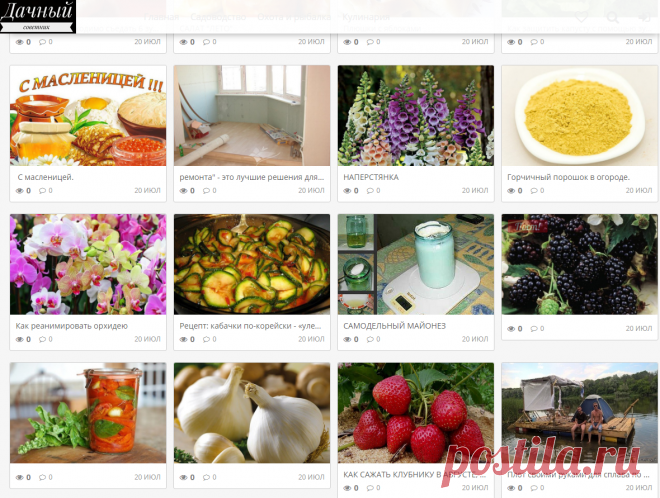
Task: Open the Кулинария menu section
Action: pos(366,17)
